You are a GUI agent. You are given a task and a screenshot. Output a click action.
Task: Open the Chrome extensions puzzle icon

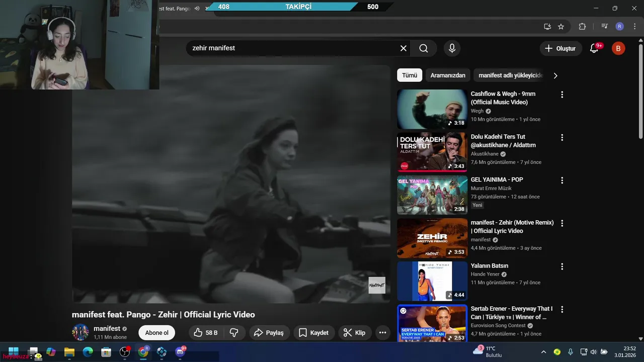pyautogui.click(x=582, y=27)
